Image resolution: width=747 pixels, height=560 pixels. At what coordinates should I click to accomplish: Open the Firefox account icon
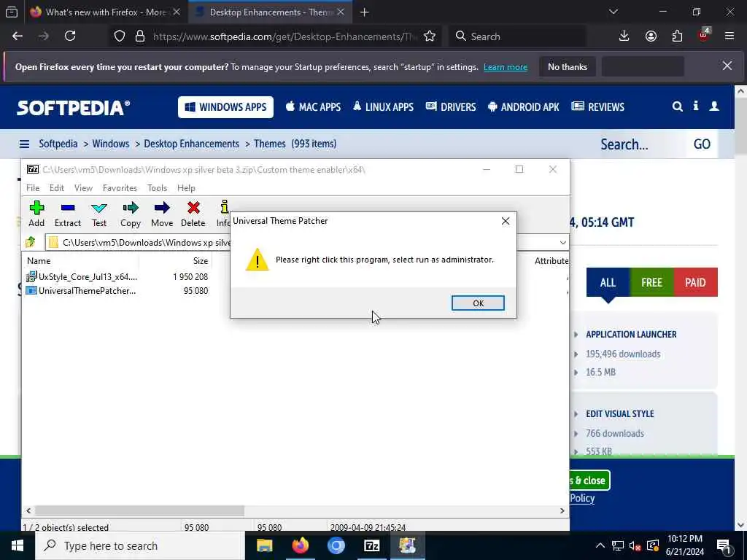pyautogui.click(x=651, y=36)
